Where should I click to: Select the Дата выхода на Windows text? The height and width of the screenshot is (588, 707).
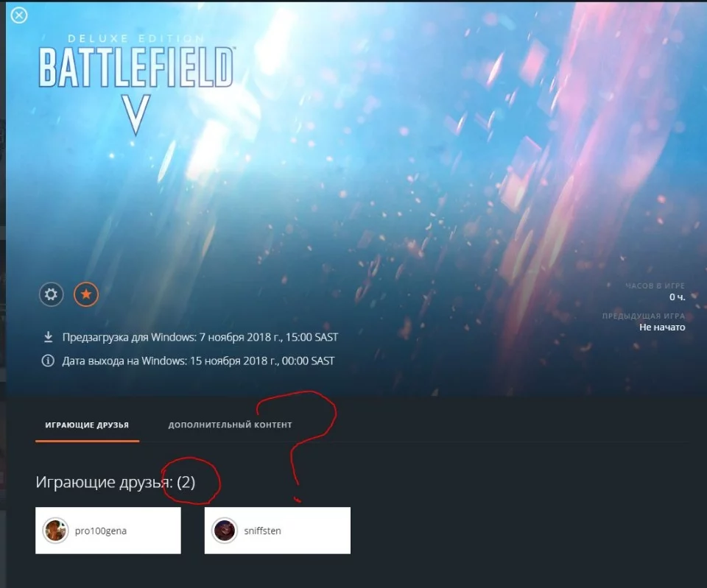pyautogui.click(x=198, y=361)
